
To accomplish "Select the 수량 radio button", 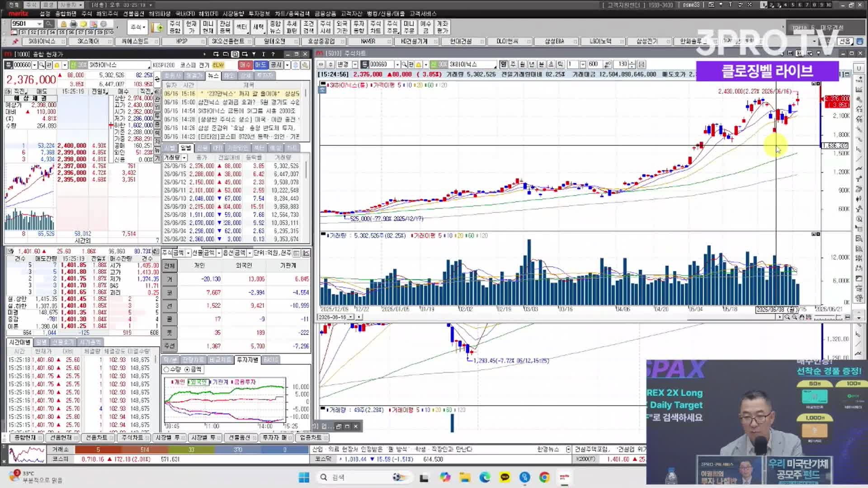I will point(166,370).
